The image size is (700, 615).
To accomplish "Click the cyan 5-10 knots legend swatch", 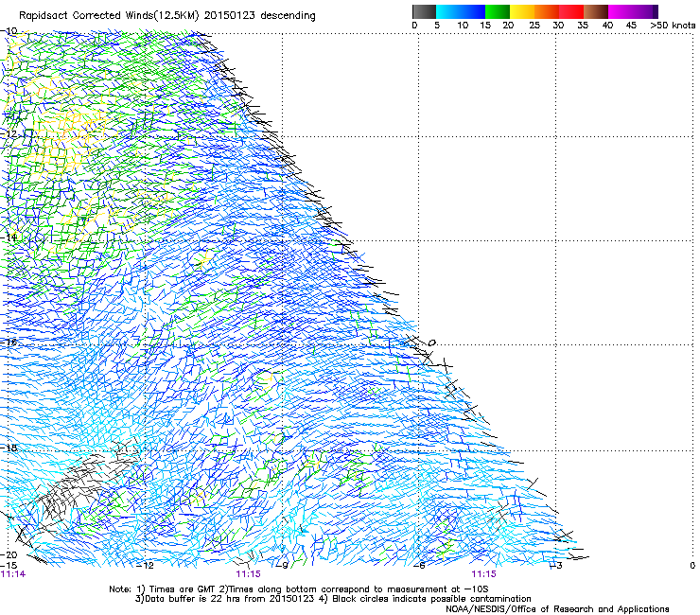I will point(448,11).
